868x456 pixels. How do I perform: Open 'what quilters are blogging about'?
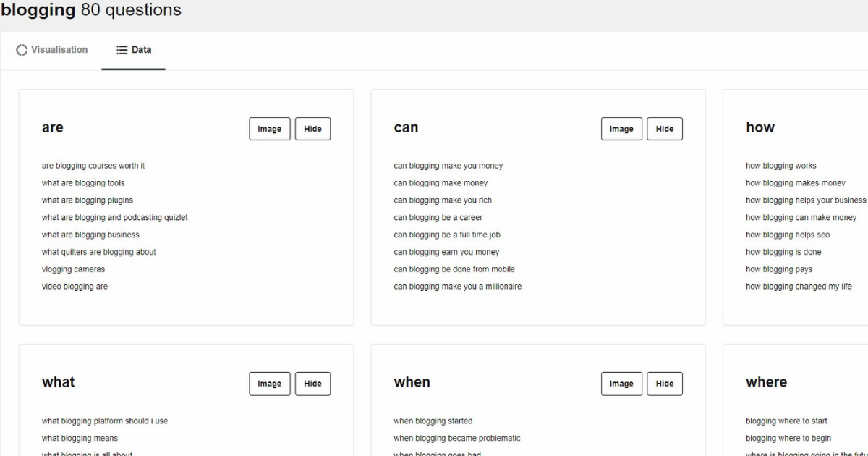pos(99,253)
